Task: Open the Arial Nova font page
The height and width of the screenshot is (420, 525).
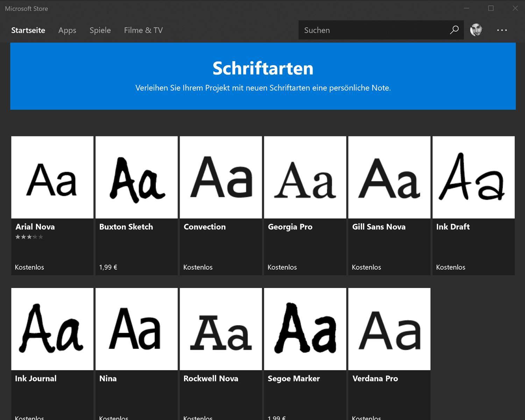Action: point(52,177)
